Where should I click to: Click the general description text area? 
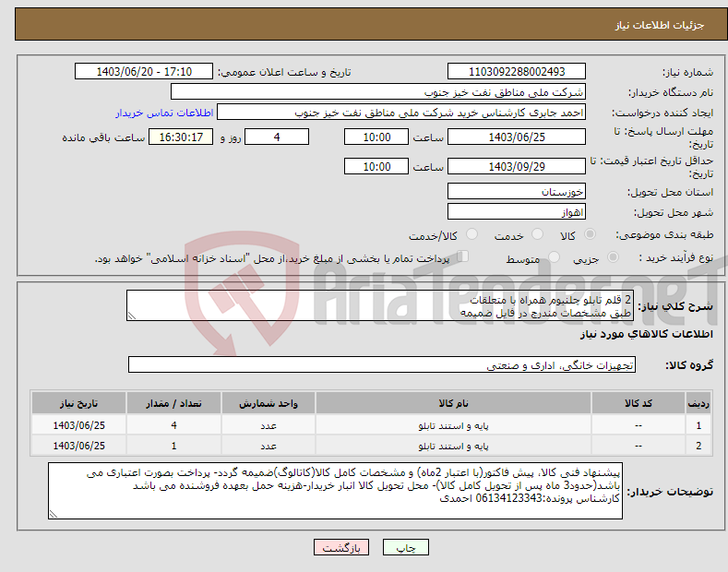point(380,305)
